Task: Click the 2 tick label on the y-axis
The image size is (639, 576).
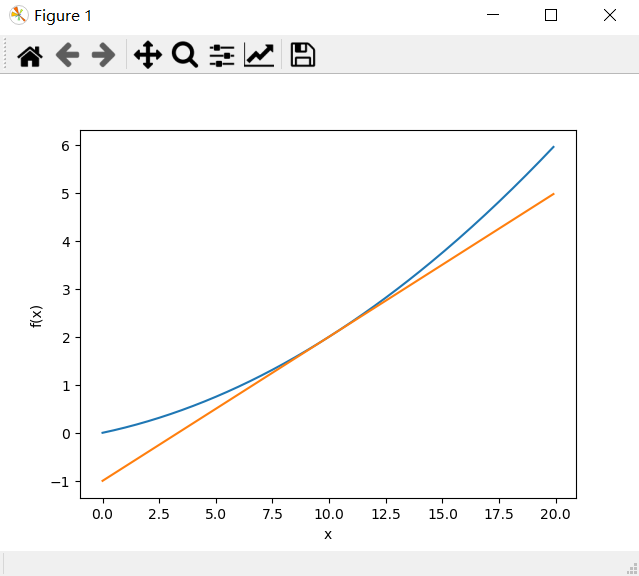Action: click(x=66, y=338)
